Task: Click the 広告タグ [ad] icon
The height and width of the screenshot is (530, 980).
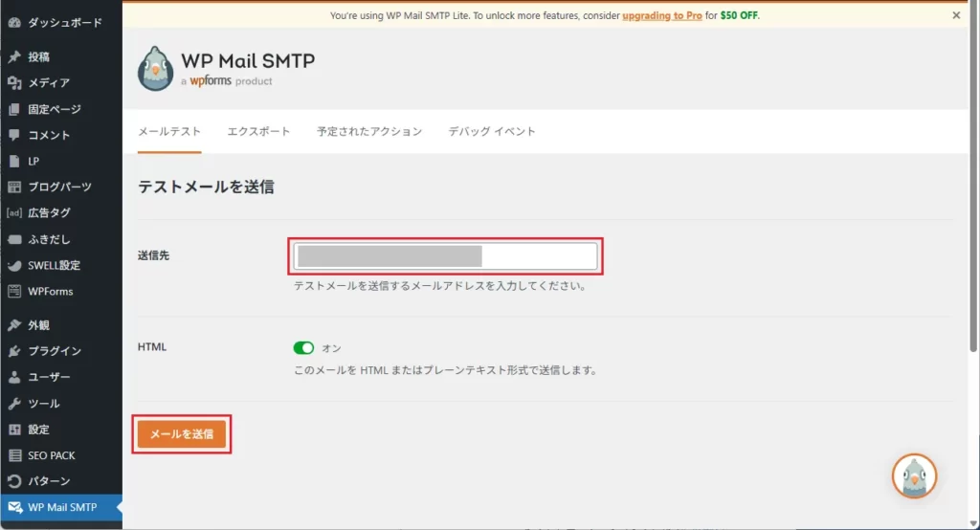Action: click(x=14, y=212)
